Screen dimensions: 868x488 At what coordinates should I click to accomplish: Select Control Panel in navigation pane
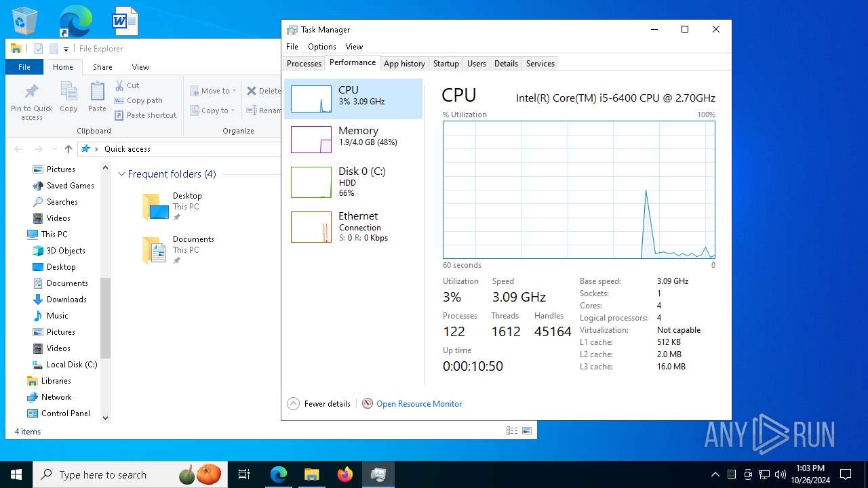pos(65,413)
